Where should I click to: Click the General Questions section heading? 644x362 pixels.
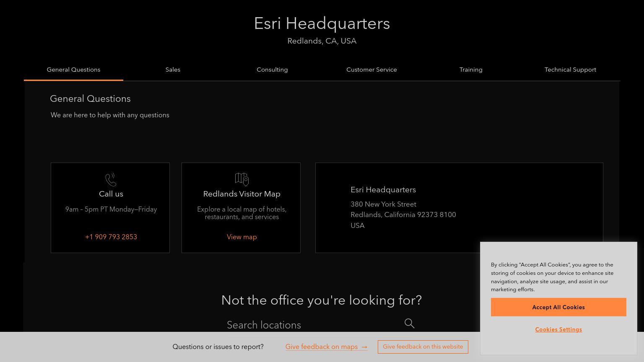coord(90,99)
